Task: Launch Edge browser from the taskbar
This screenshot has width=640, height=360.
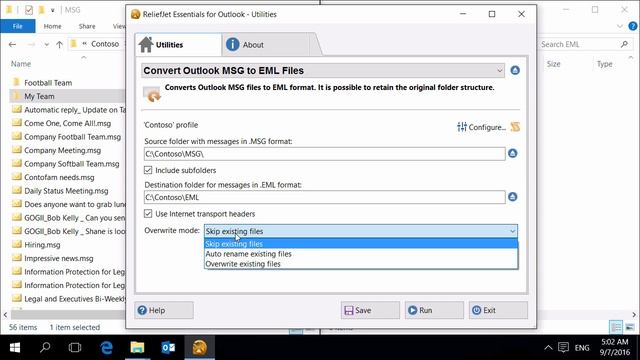Action: click(x=107, y=347)
